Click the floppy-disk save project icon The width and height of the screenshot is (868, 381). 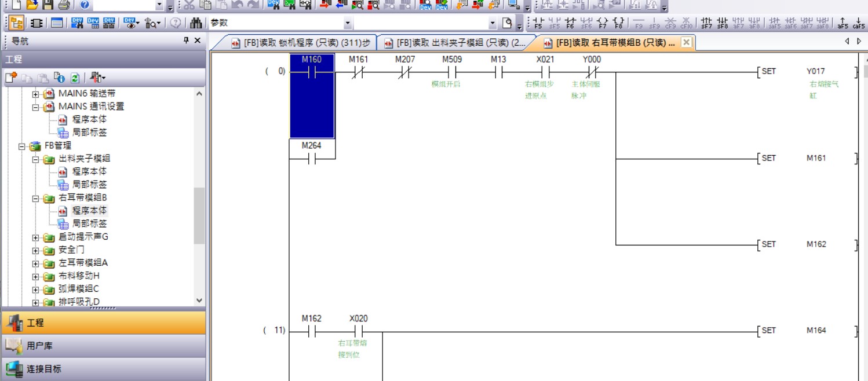pyautogui.click(x=48, y=5)
